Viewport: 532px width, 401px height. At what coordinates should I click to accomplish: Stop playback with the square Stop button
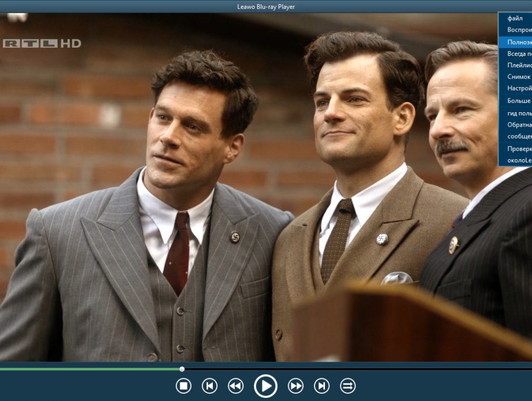point(183,386)
